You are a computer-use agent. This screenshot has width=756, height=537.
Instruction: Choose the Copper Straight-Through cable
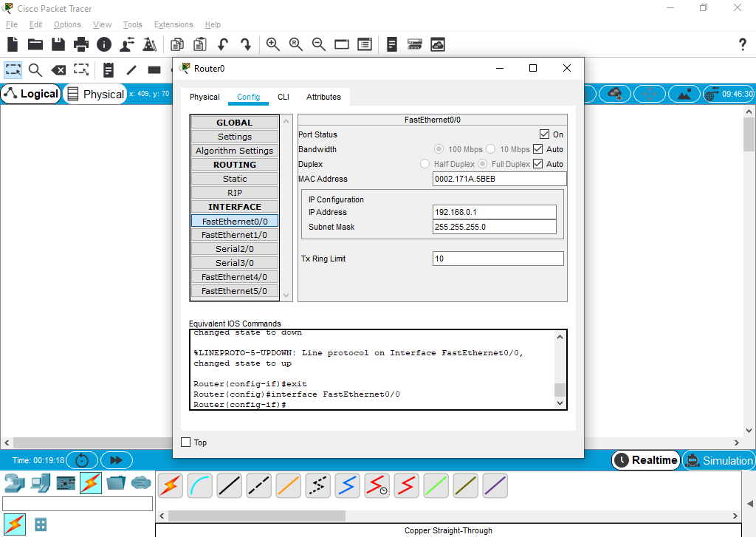pos(229,485)
